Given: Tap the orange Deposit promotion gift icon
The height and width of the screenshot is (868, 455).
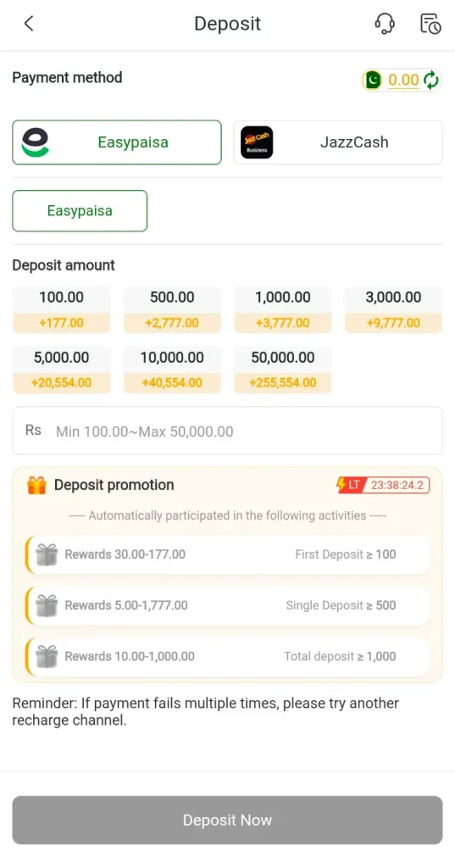Looking at the screenshot, I should pos(36,485).
